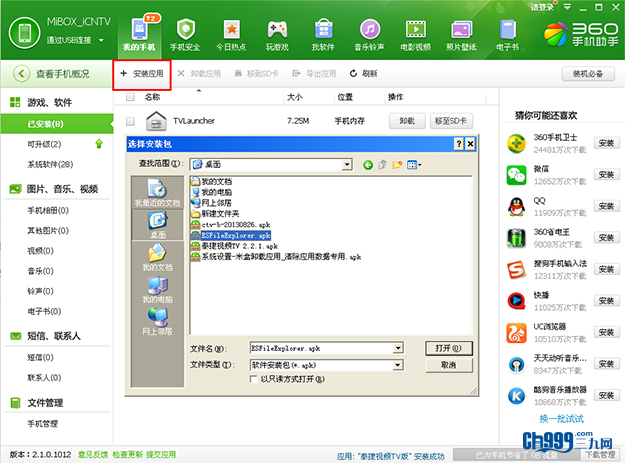Open 文件管理 in the left sidebar
Image resolution: width=625 pixels, height=463 pixels.
click(x=44, y=403)
